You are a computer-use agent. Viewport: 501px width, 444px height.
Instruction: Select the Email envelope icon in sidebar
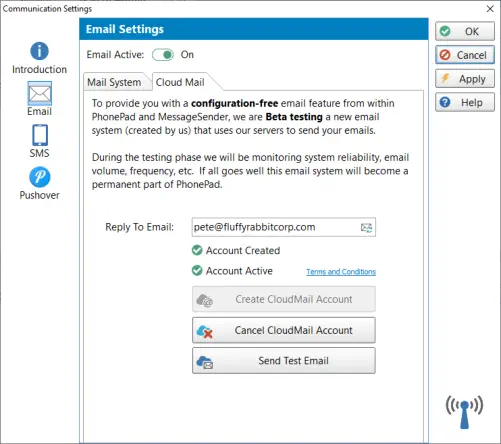click(40, 93)
